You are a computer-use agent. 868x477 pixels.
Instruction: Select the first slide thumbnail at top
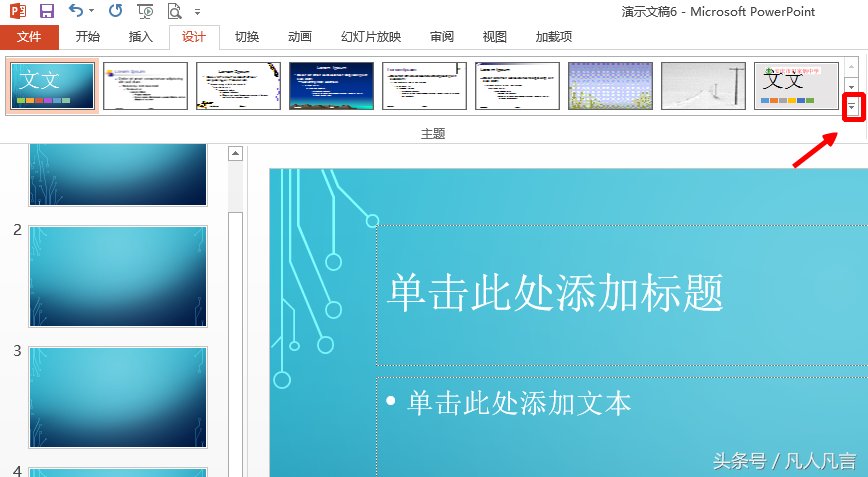click(118, 175)
